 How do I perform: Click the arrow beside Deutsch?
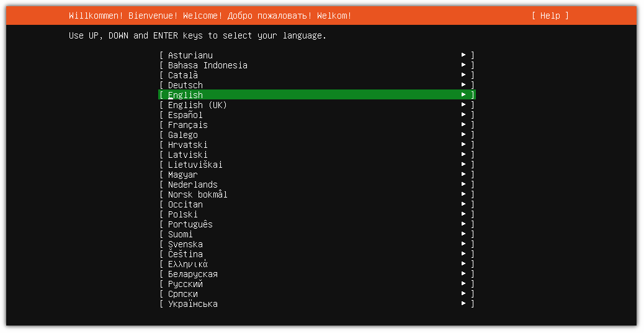(463, 84)
